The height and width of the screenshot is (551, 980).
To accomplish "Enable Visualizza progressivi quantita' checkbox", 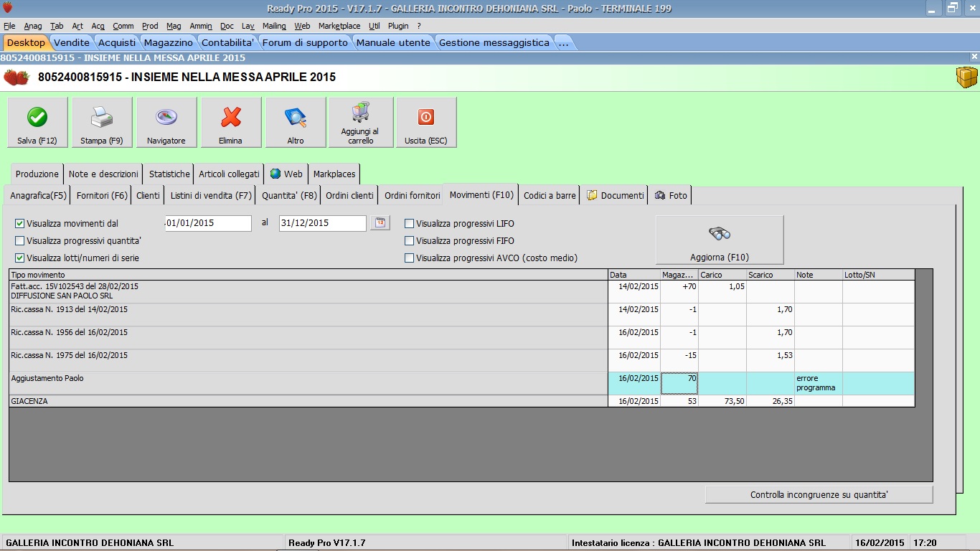I will coord(20,241).
